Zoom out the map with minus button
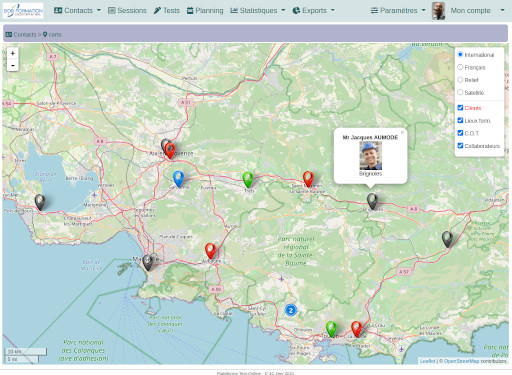 click(x=13, y=65)
